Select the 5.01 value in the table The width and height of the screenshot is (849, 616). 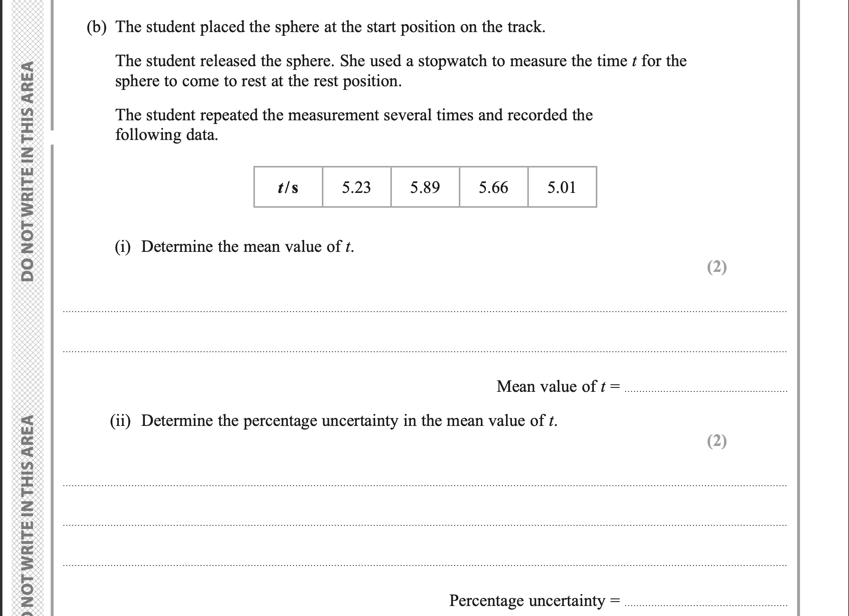tap(562, 187)
